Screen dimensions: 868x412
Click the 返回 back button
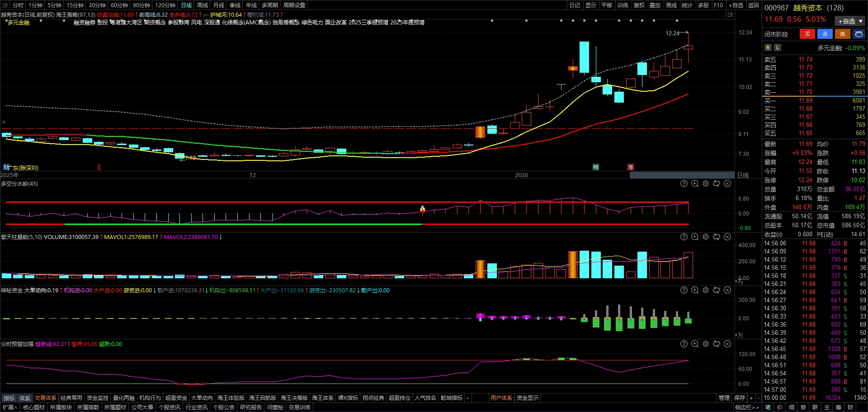coord(754,5)
